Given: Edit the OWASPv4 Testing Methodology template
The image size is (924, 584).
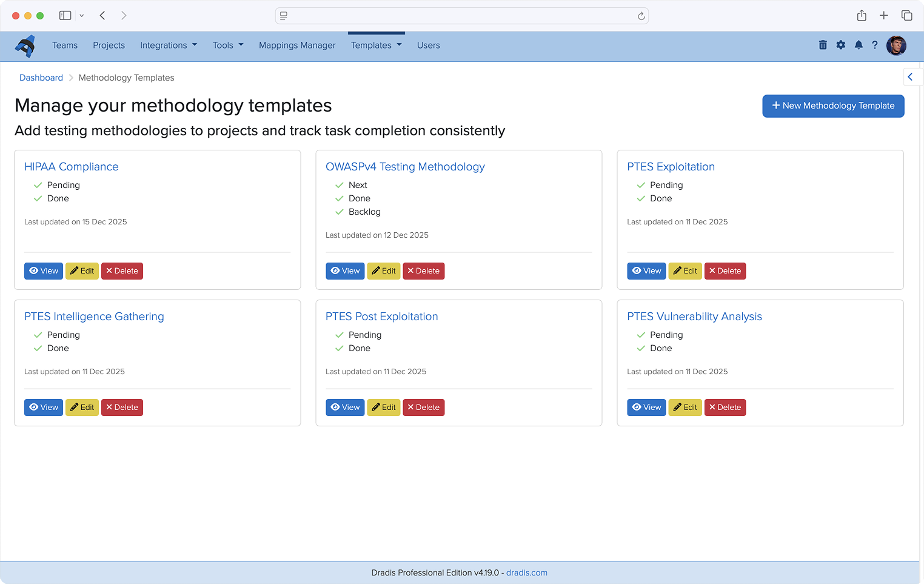Looking at the screenshot, I should pos(384,271).
